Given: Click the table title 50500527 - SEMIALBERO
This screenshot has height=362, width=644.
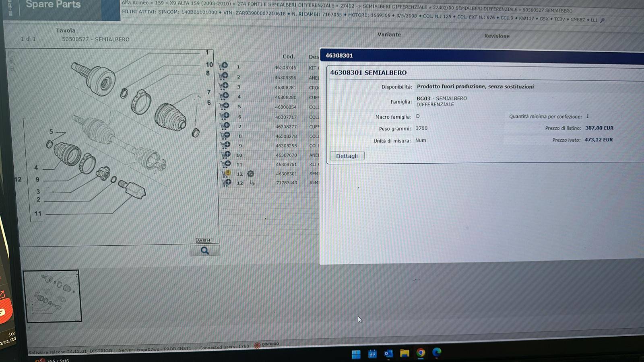Looking at the screenshot, I should tap(96, 39).
